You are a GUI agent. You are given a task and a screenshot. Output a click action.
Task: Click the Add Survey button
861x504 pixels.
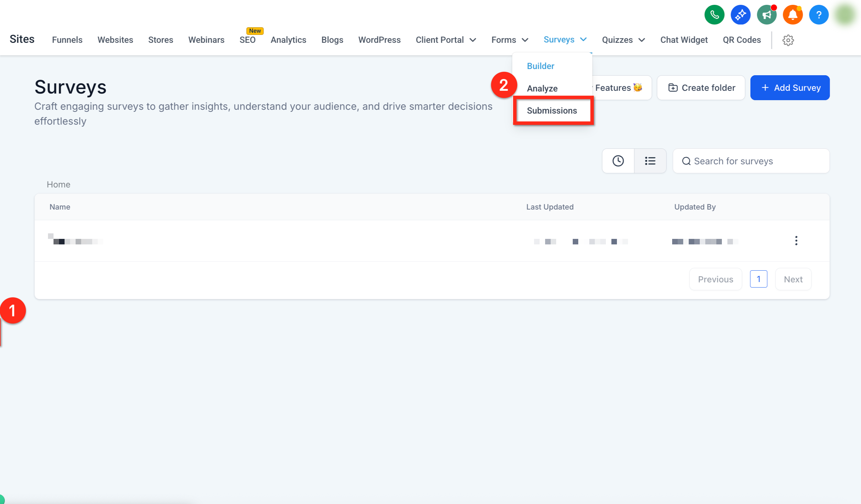click(790, 88)
